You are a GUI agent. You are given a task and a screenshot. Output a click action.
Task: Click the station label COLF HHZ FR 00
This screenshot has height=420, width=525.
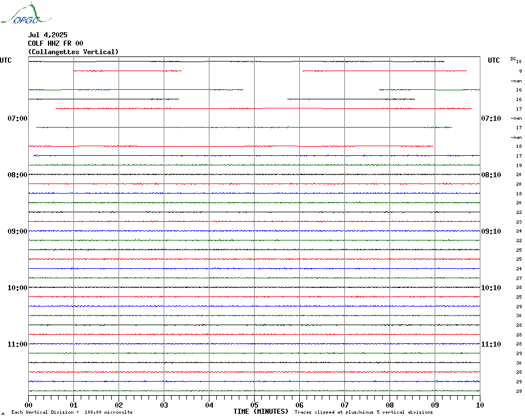(x=55, y=43)
